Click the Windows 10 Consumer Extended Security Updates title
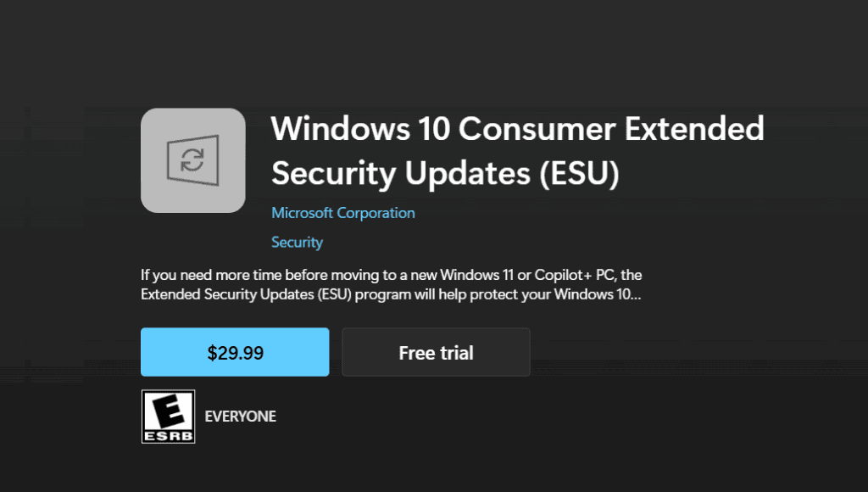The width and height of the screenshot is (868, 492). tap(518, 151)
